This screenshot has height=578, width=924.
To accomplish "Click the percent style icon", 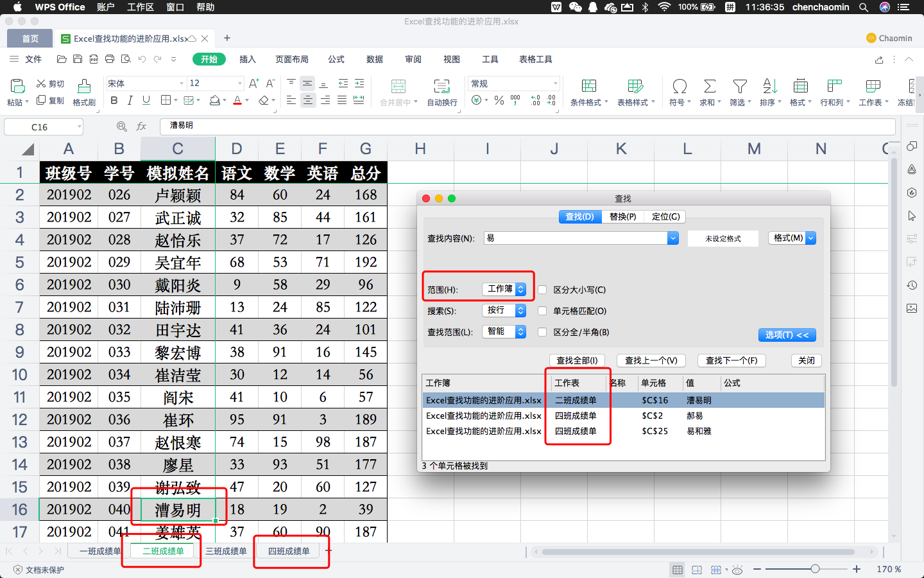I will click(x=499, y=100).
